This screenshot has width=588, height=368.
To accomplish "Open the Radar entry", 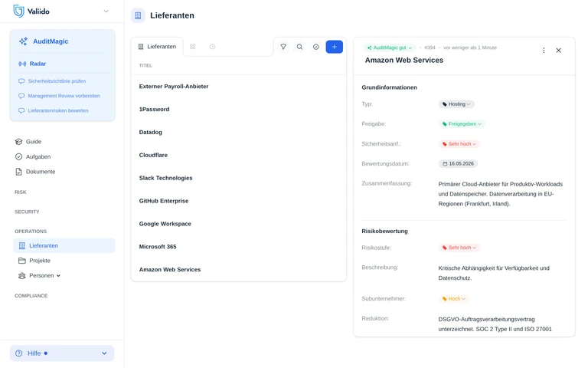I will (38, 64).
